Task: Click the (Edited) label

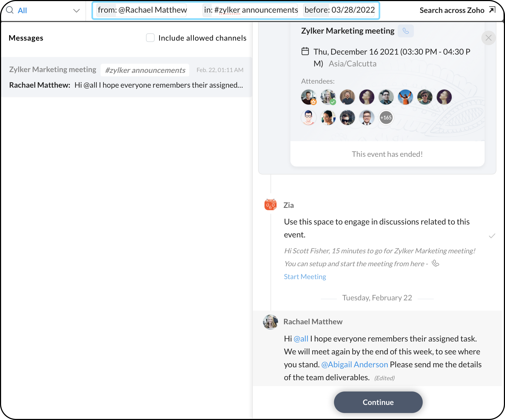Action: (385, 378)
